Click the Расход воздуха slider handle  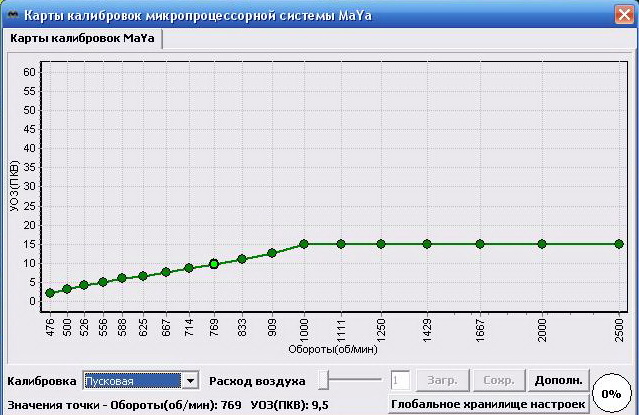coord(324,380)
